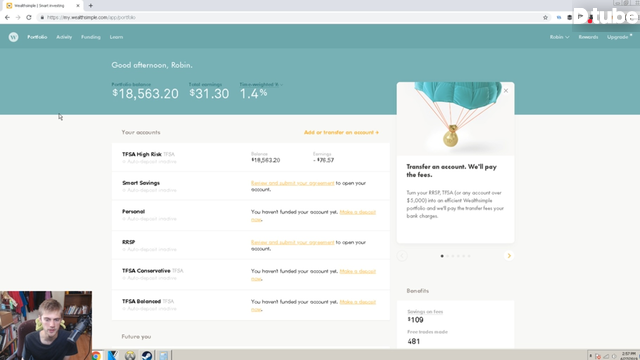The height and width of the screenshot is (360, 640).
Task: Click the 1.4% return value
Action: 253,94
